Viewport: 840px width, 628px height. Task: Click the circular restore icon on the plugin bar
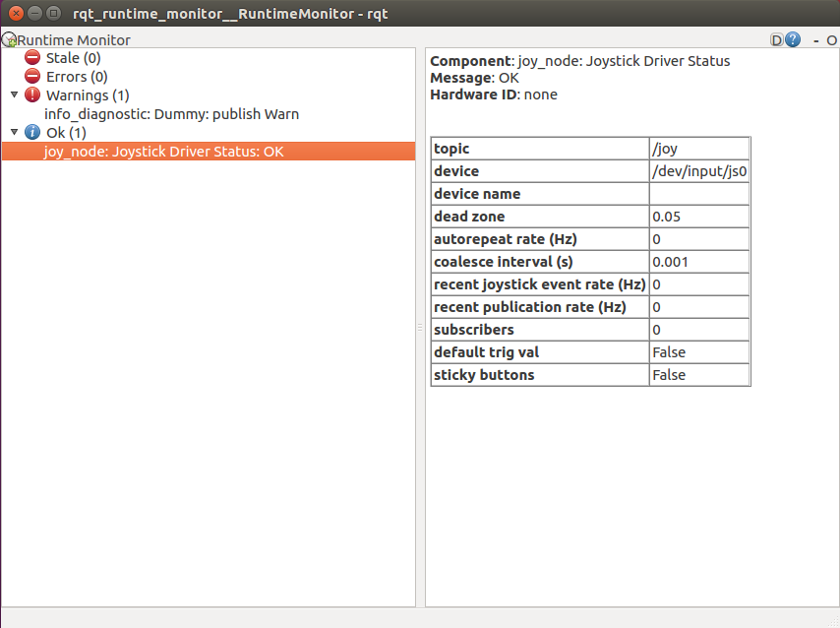832,40
